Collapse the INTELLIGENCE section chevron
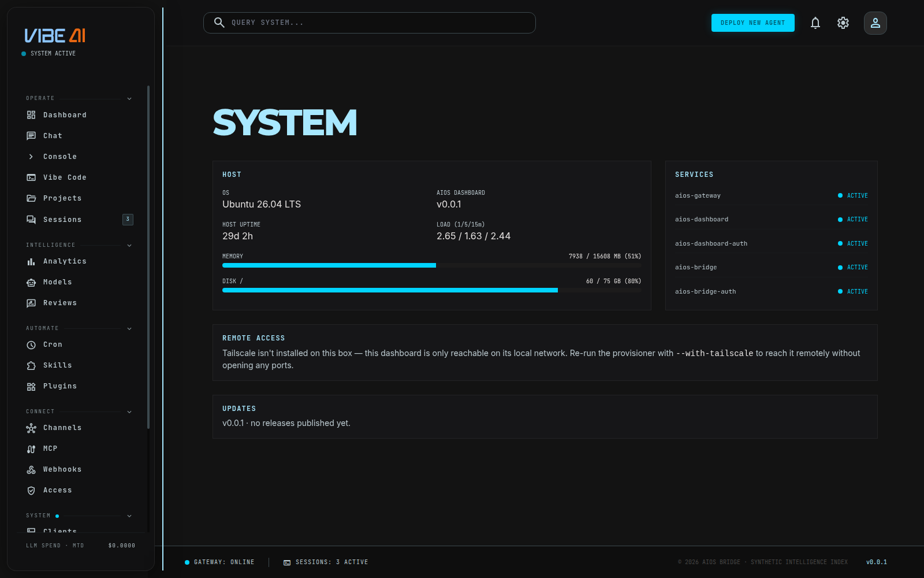924x578 pixels. [x=129, y=246]
